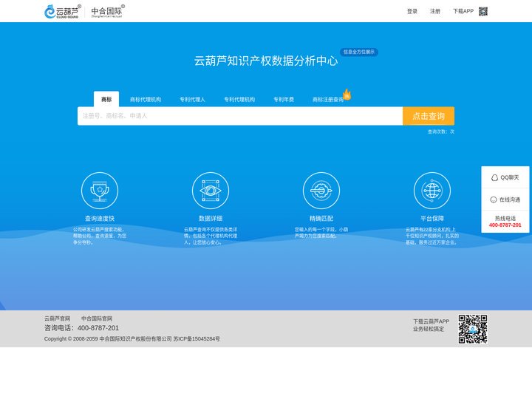Open the 云葫芦官网 footer link

(x=57, y=318)
